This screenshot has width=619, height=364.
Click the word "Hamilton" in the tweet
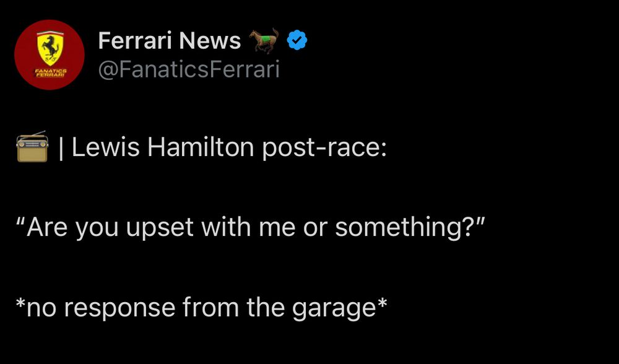point(201,147)
